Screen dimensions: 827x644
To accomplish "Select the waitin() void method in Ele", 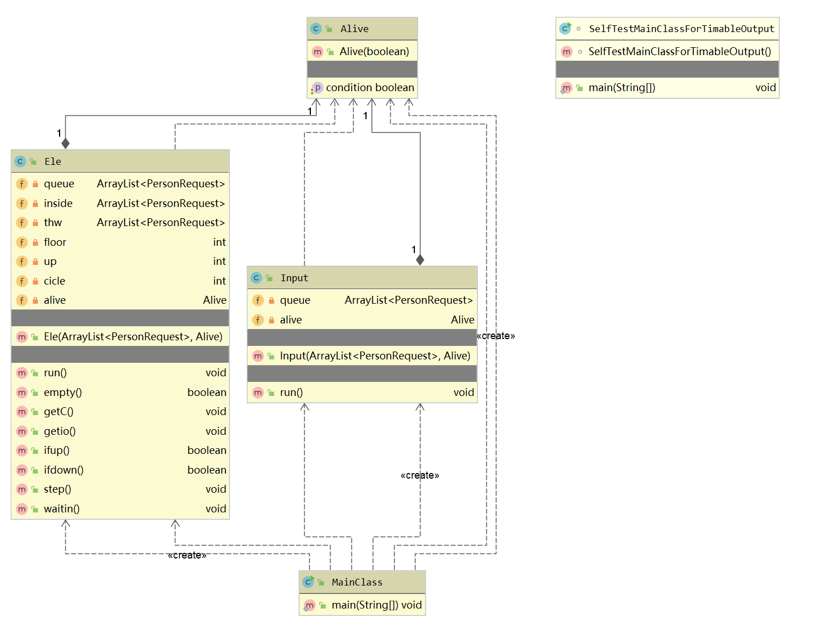I will pos(120,509).
